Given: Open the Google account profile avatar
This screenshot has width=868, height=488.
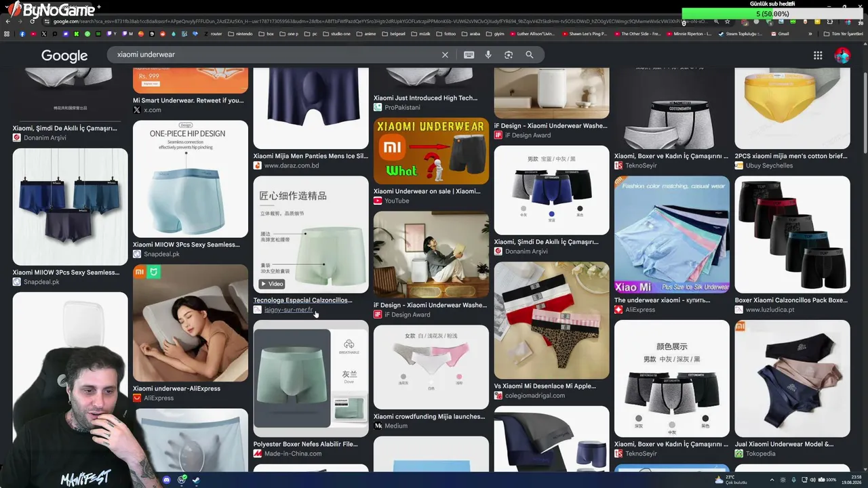Looking at the screenshot, I should tap(842, 56).
